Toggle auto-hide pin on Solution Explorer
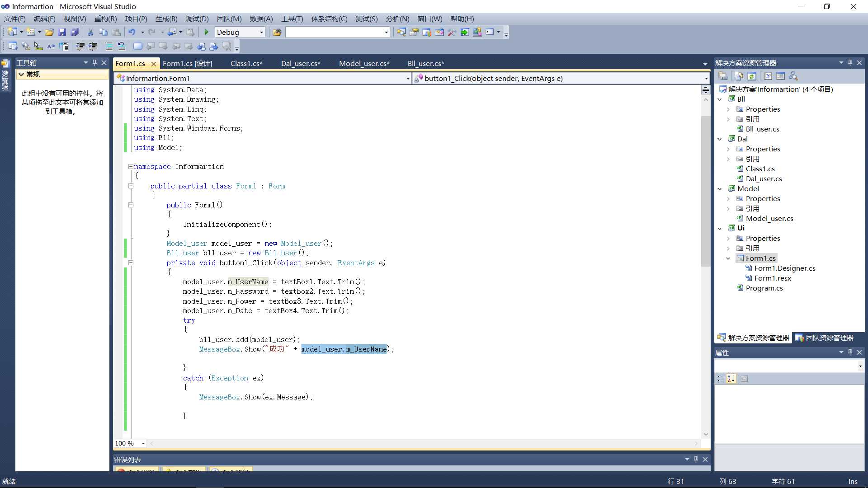 pyautogui.click(x=850, y=63)
